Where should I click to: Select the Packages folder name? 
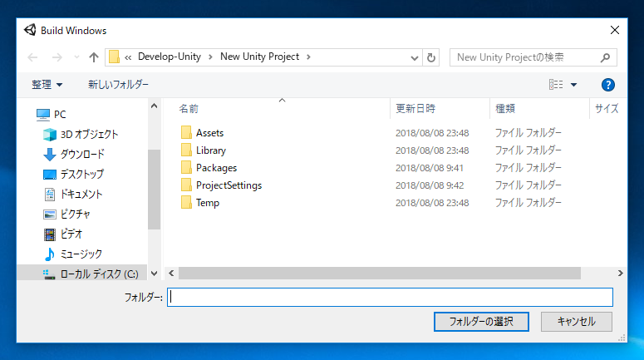pyautogui.click(x=216, y=168)
